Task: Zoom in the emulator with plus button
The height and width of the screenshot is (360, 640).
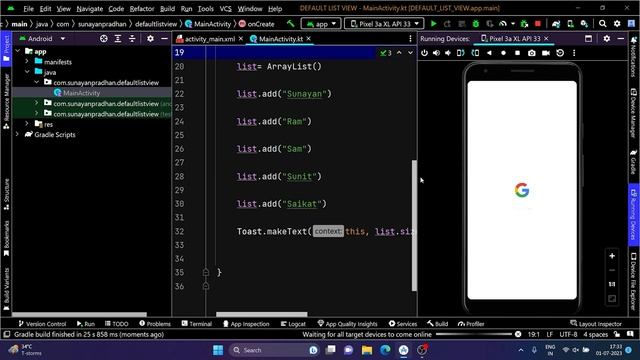Action: coord(612,256)
